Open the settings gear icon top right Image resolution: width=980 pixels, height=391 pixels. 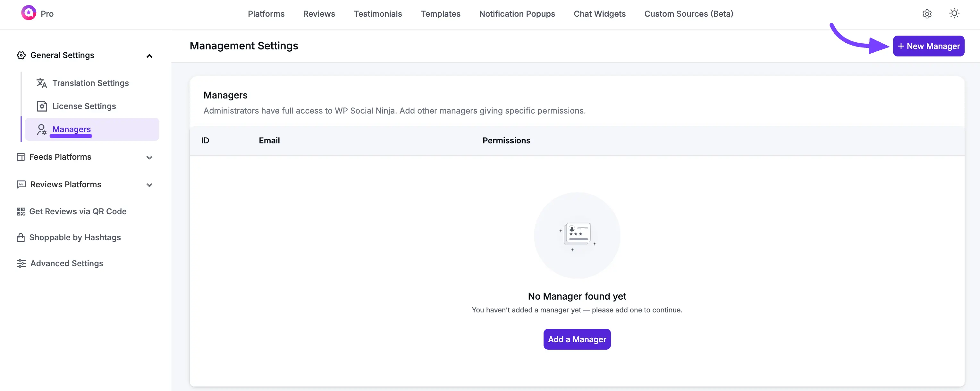click(927, 14)
